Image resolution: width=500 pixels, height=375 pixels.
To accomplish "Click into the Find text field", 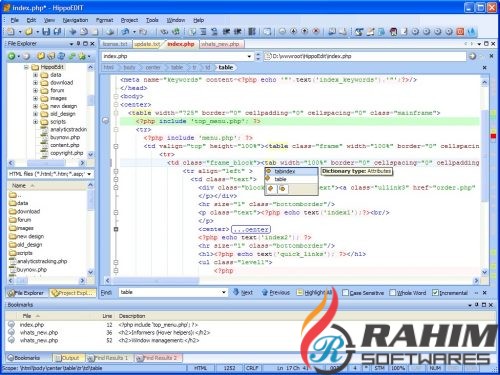I will pyautogui.click(x=169, y=292).
